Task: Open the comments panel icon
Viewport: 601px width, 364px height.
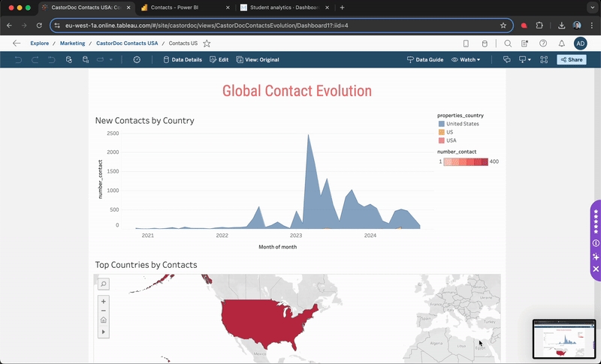Action: click(506, 59)
